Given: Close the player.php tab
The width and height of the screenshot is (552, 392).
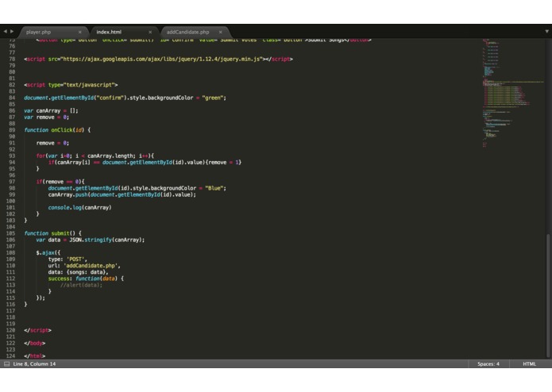Looking at the screenshot, I should coord(80,32).
